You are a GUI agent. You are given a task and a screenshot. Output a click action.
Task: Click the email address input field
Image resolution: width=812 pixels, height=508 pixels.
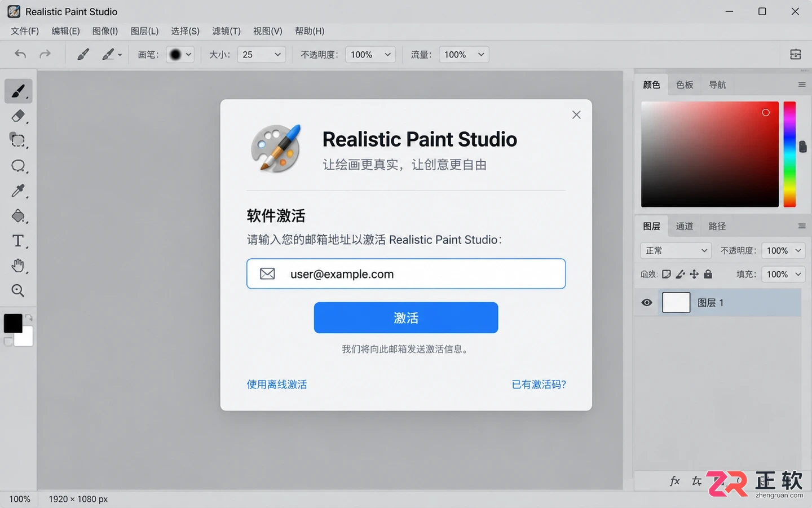[x=406, y=274]
